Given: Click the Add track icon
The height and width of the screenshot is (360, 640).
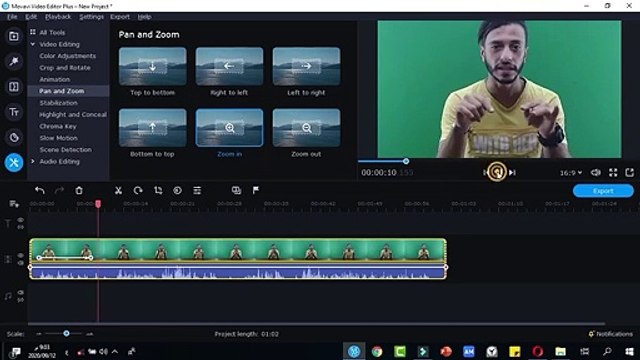Looking at the screenshot, I should click(14, 204).
